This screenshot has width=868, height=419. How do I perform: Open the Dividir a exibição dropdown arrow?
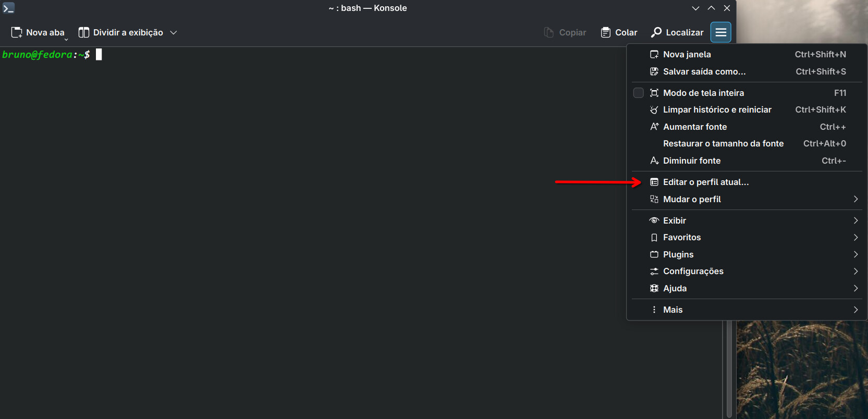(x=174, y=32)
